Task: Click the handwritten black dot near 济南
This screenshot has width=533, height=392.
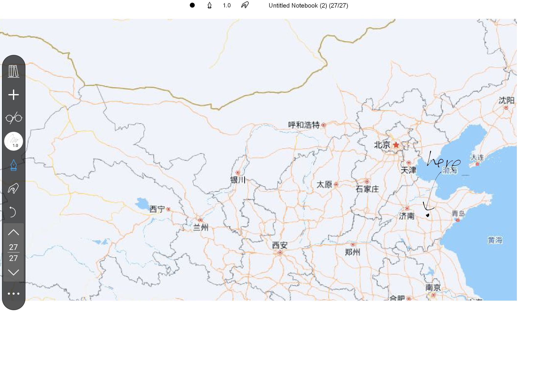Action: 427,215
